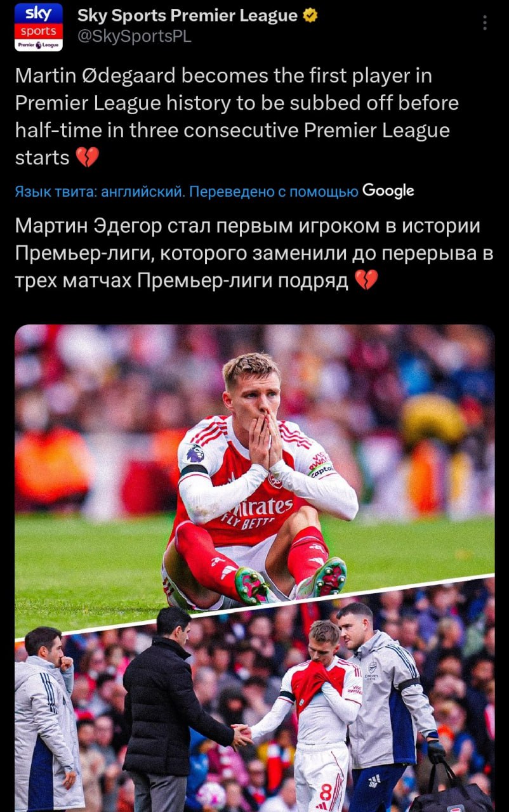Click the 'Переведено с помощью' text

(274, 192)
